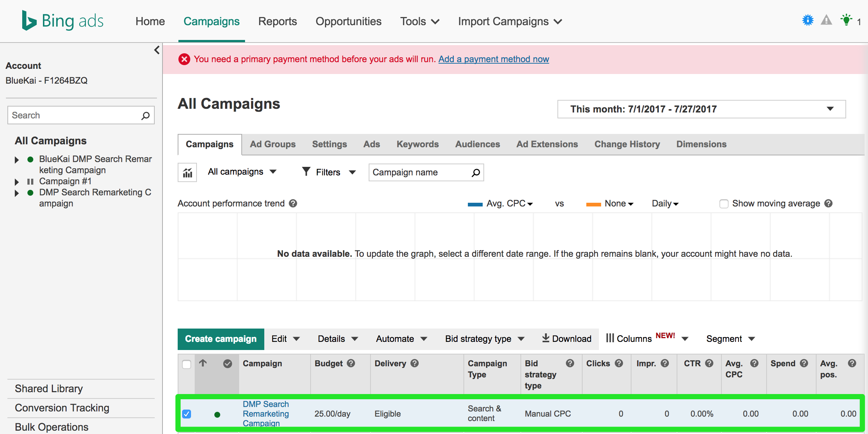Switch to the Keywords tab
The image size is (868, 434).
coord(418,144)
